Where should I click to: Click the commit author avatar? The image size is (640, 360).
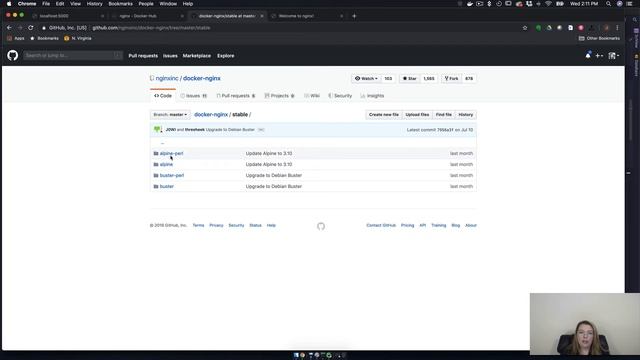(158, 129)
